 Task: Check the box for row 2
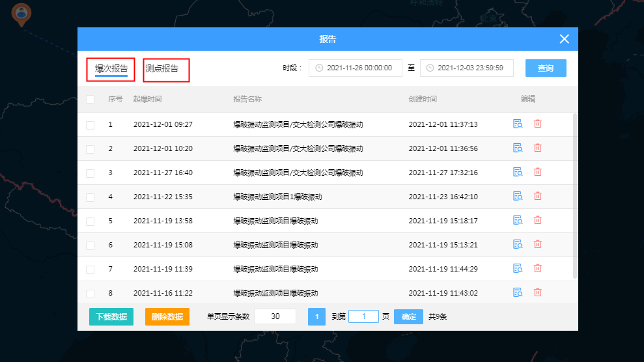tap(90, 149)
